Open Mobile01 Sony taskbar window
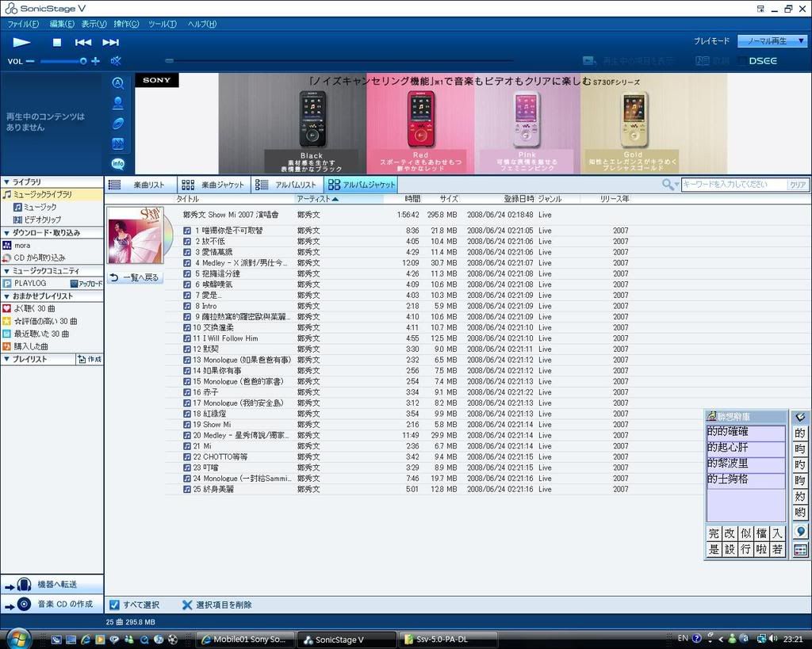Viewport: 812px width, 649px height. [x=246, y=639]
